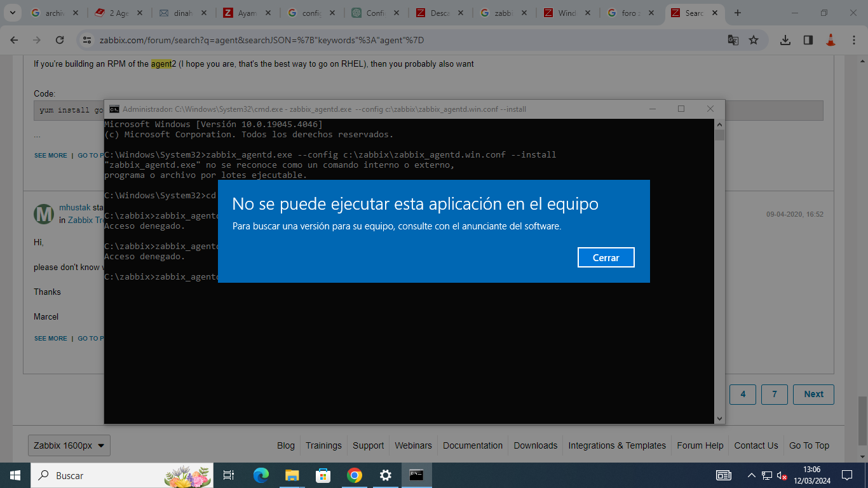Switch to the 'Descar' Zabbix tab
This screenshot has height=488, width=868.
pyautogui.click(x=440, y=13)
